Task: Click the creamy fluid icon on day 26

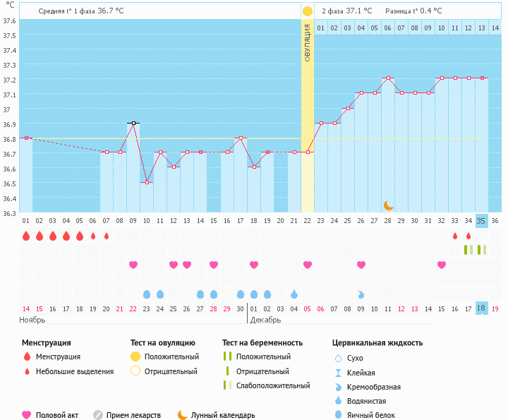Action: point(361,294)
